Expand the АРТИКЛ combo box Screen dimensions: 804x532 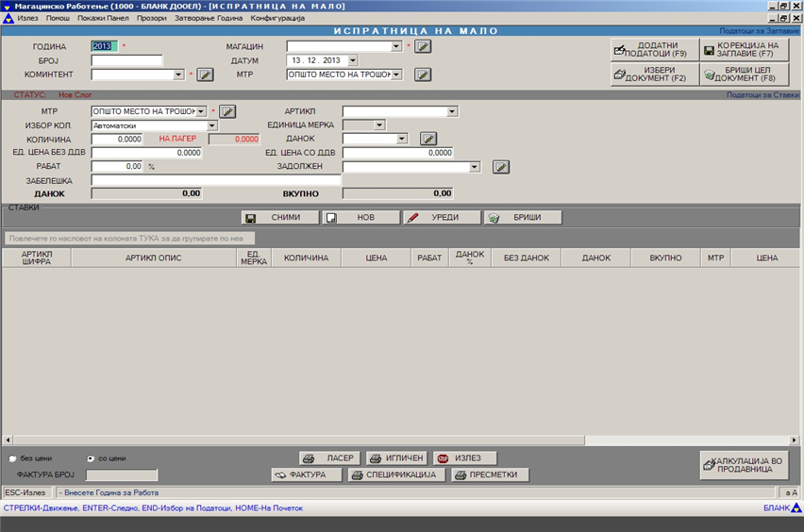452,111
